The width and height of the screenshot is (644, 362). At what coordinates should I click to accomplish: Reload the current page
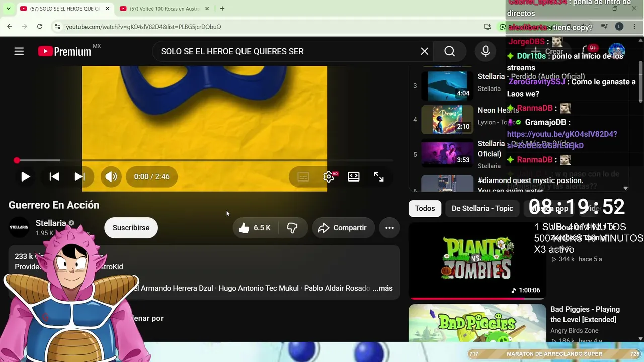40,27
